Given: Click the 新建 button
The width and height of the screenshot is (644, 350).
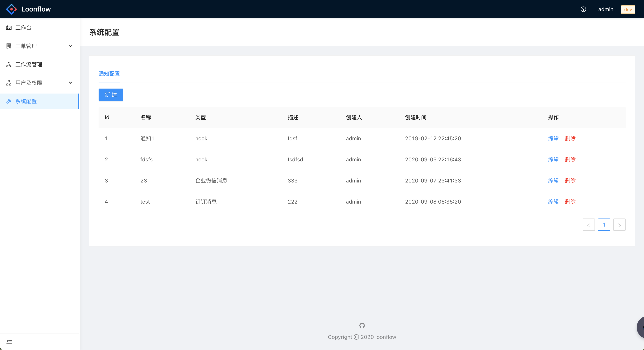Looking at the screenshot, I should (x=111, y=95).
